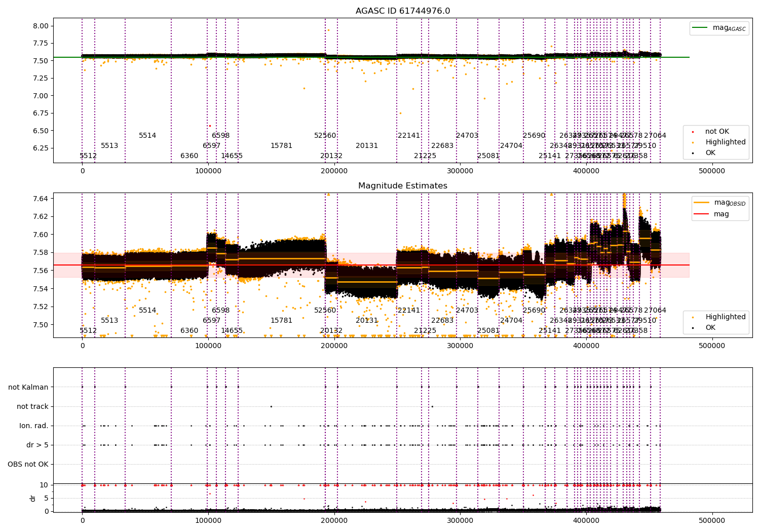Click OBSID label 5514 in the AGASC ID plot
The height and width of the screenshot is (532, 760).
(147, 136)
